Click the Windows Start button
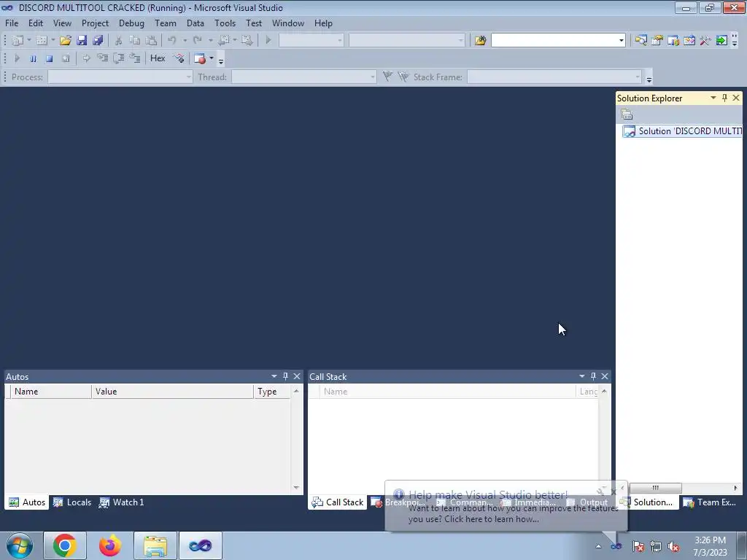 20,545
